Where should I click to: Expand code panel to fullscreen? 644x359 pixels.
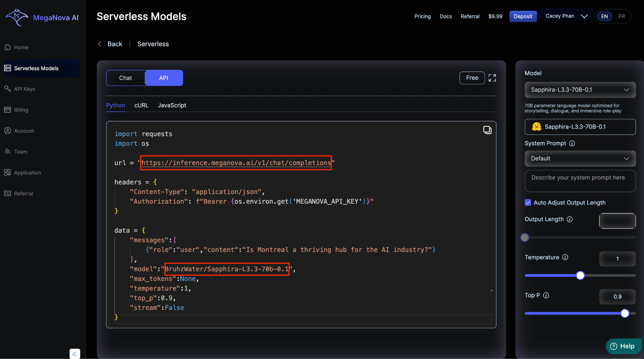point(492,78)
